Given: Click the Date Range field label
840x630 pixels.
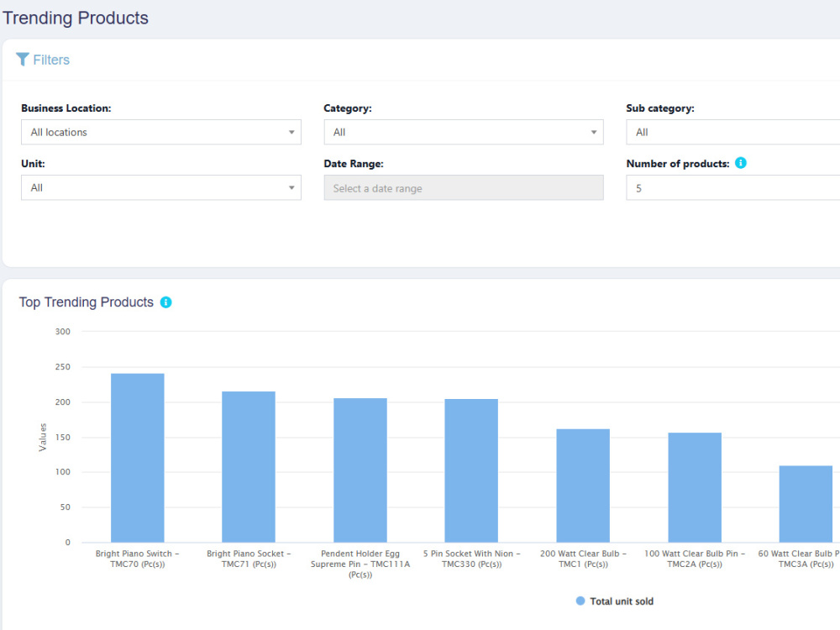Looking at the screenshot, I should (354, 164).
